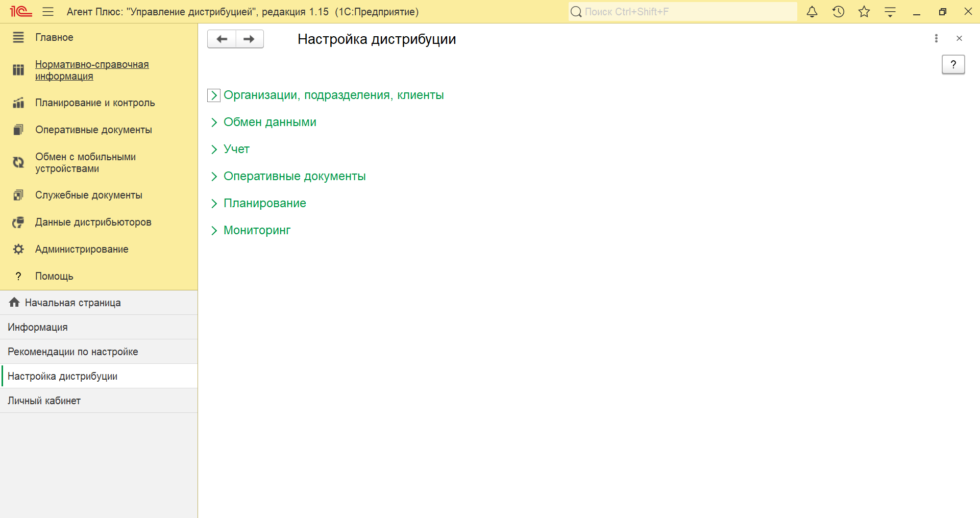Viewport: 980px width, 518px height.
Task: Expand the Учет section chevron
Action: tap(214, 150)
